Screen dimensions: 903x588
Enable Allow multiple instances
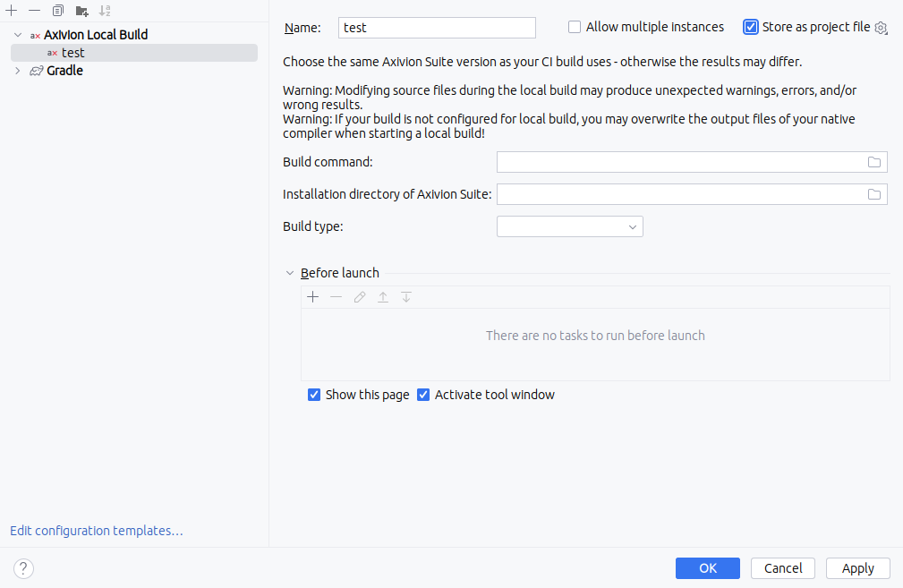pyautogui.click(x=575, y=27)
